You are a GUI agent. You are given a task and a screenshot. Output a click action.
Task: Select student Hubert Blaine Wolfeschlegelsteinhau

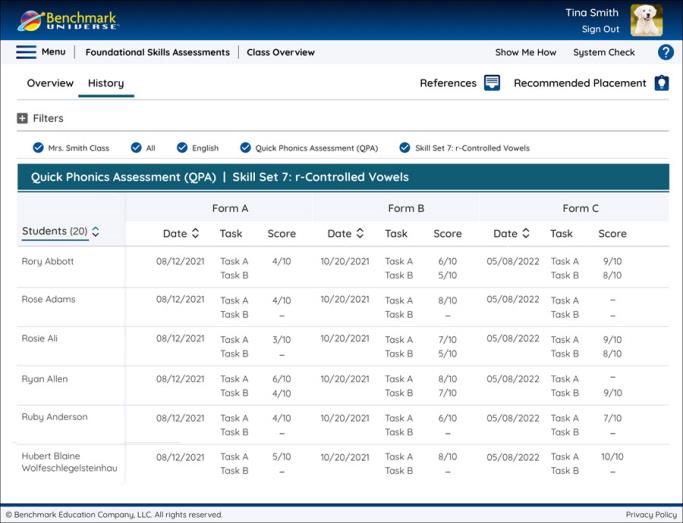[x=69, y=462]
